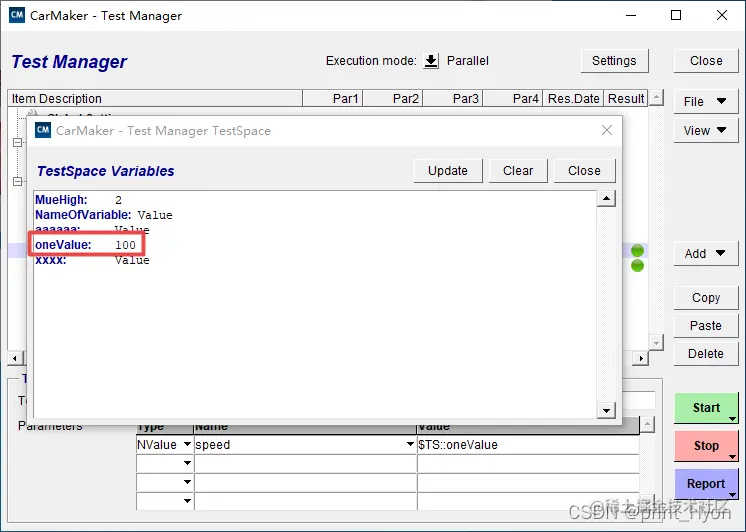
Task: Click the up arrow of the parameters table scrollbar
Action: pyautogui.click(x=647, y=424)
